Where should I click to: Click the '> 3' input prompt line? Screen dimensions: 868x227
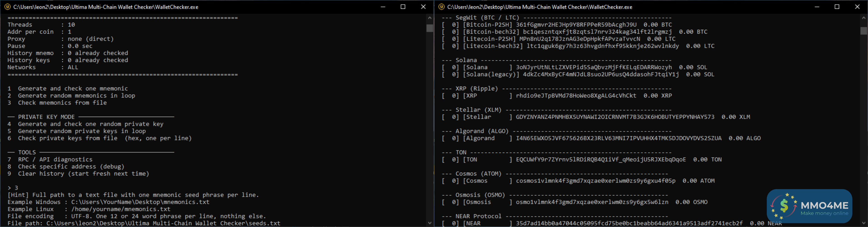[13, 188]
